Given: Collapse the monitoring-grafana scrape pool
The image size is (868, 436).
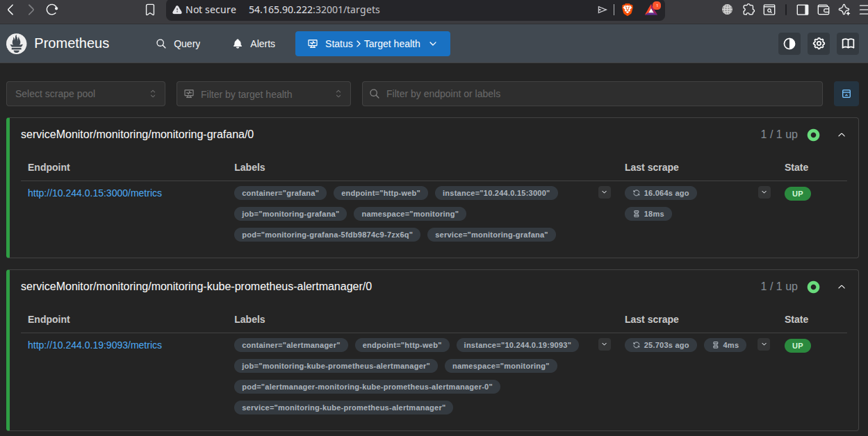Looking at the screenshot, I should (842, 135).
